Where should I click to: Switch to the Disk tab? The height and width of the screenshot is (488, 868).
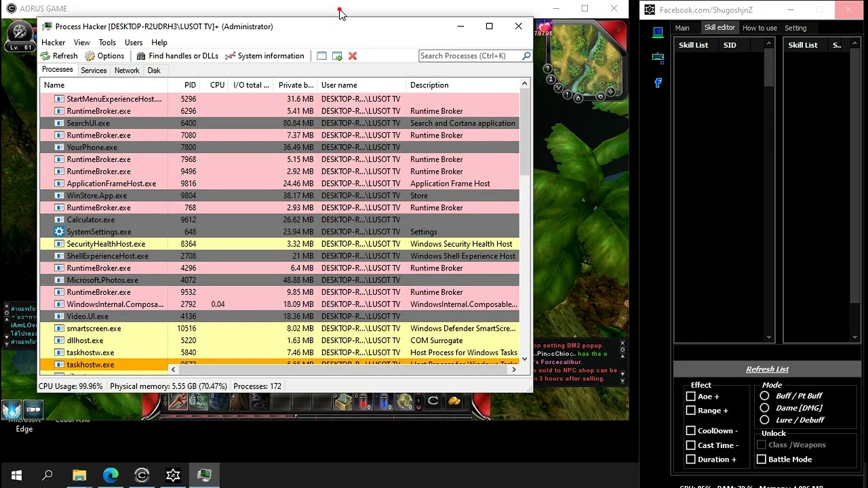[x=154, y=70]
